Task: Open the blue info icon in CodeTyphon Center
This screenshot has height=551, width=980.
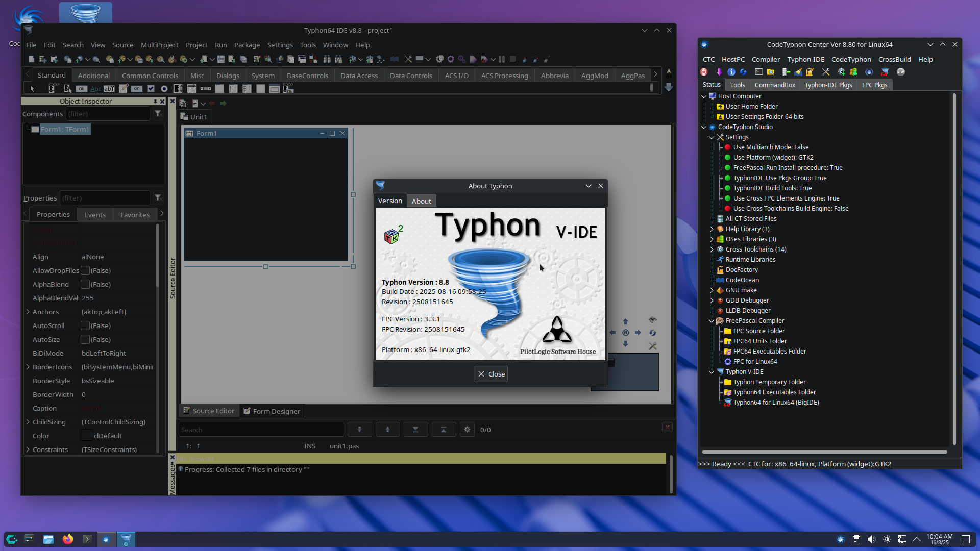Action: (731, 72)
